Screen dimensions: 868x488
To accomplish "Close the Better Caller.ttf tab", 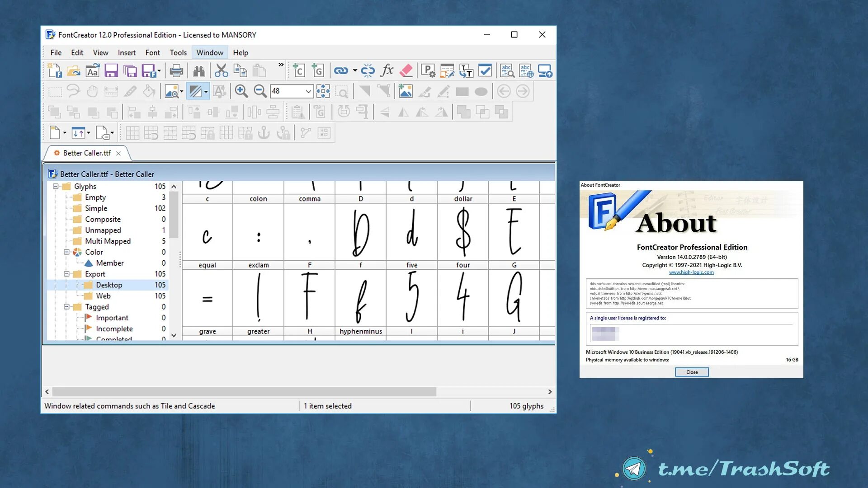I will point(118,153).
